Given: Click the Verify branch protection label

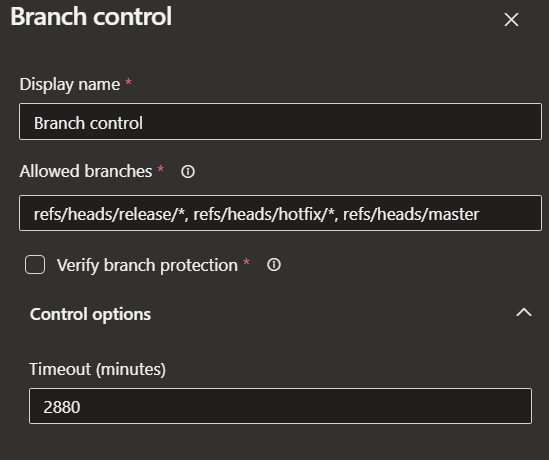Looking at the screenshot, I should point(147,265).
